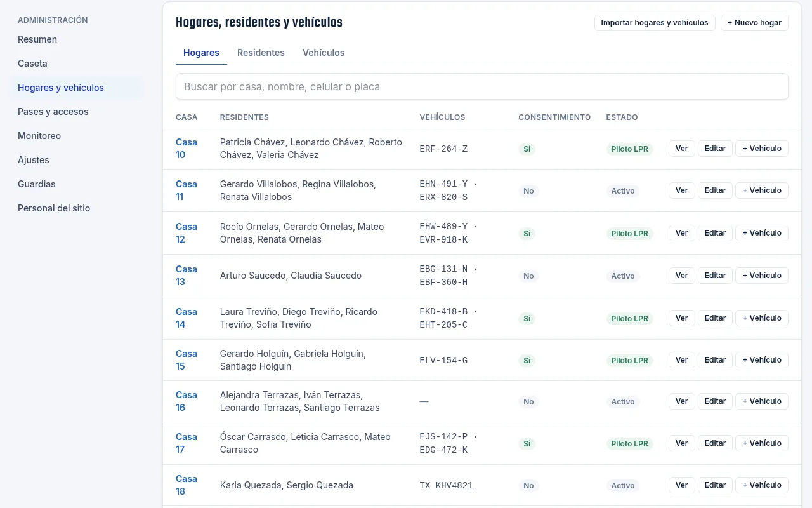812x508 pixels.
Task: Add a vehicle to Casa 10
Action: coord(762,149)
